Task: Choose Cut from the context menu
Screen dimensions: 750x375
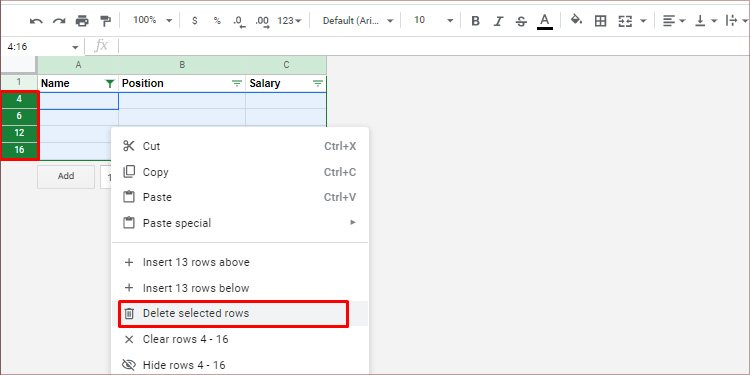Action: tap(240, 146)
